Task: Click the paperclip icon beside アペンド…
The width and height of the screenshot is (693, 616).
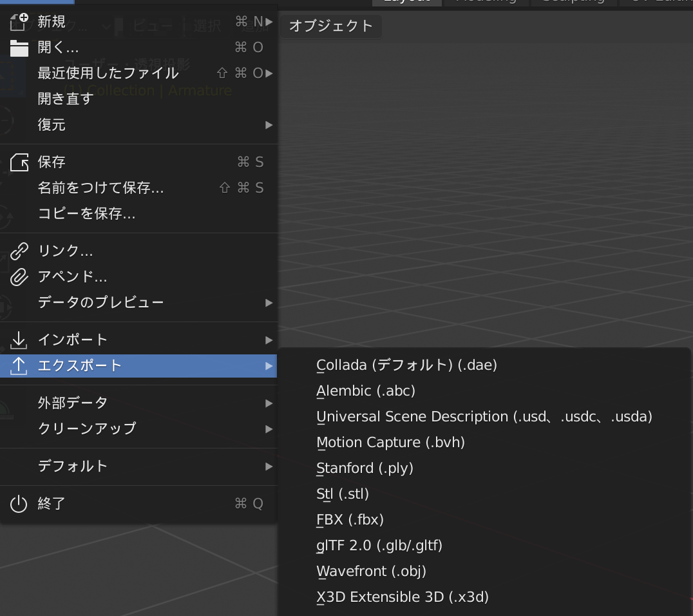Action: [19, 277]
